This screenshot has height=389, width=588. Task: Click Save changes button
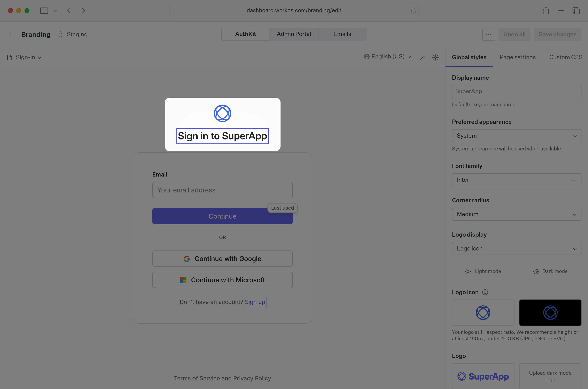[x=557, y=34]
